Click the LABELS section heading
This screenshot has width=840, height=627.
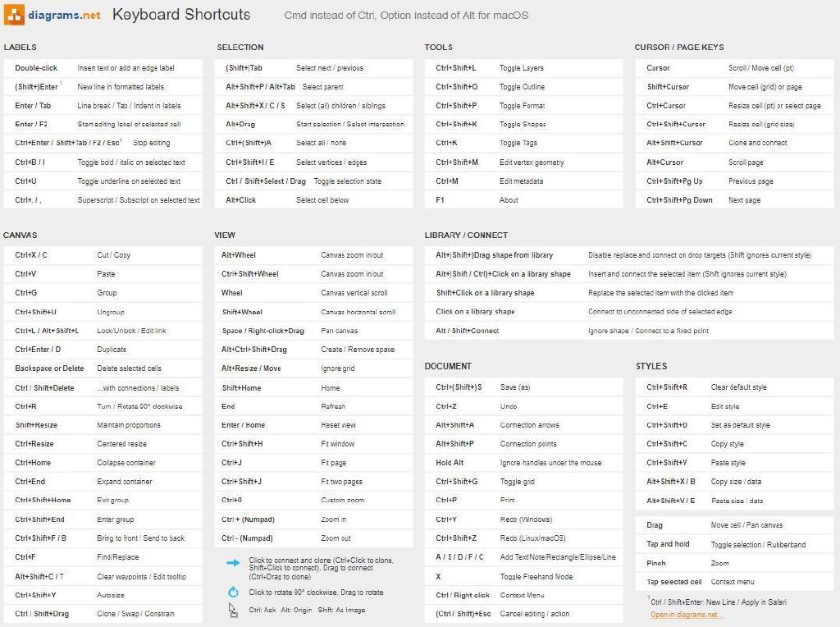pos(20,47)
